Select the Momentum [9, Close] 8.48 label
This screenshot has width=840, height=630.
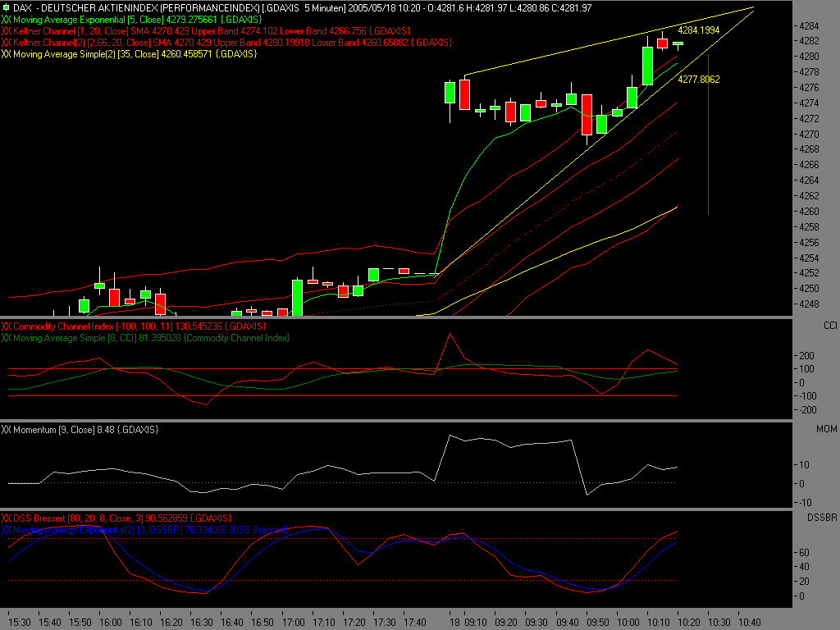pos(80,430)
